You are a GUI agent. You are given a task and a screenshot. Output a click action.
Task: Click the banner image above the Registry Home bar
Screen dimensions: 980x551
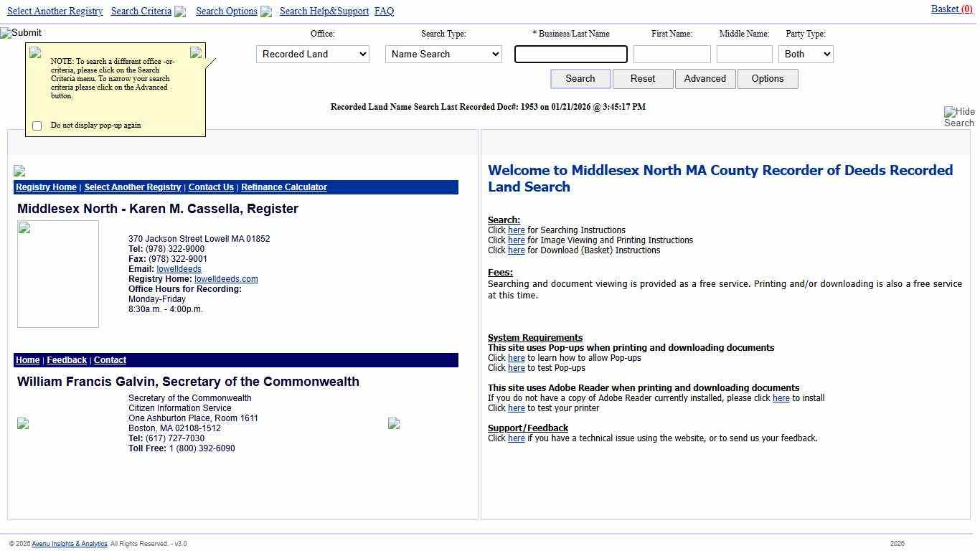(x=19, y=171)
